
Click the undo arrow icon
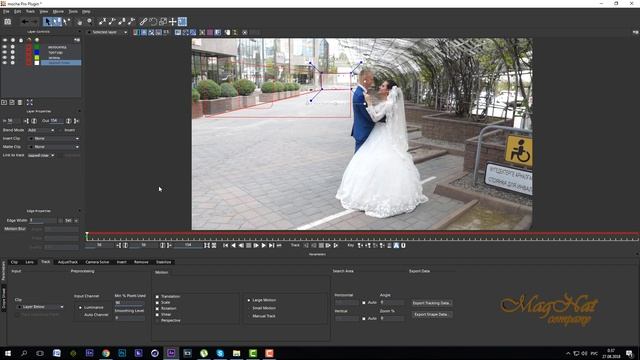pos(25,22)
